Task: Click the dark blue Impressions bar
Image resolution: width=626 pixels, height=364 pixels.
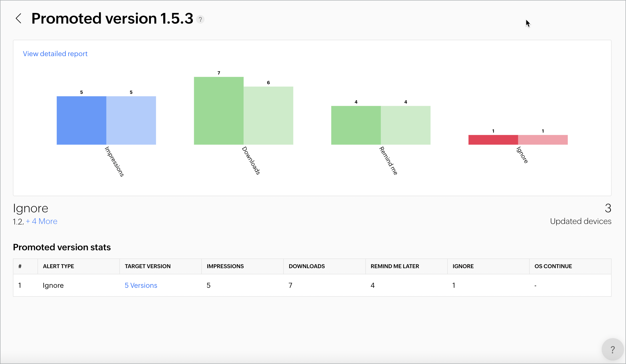Action: click(81, 120)
